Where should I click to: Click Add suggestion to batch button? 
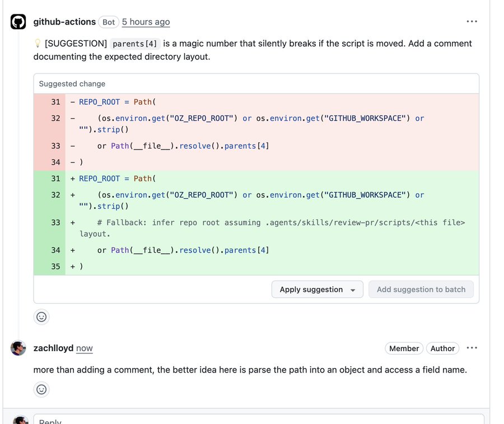coord(421,290)
